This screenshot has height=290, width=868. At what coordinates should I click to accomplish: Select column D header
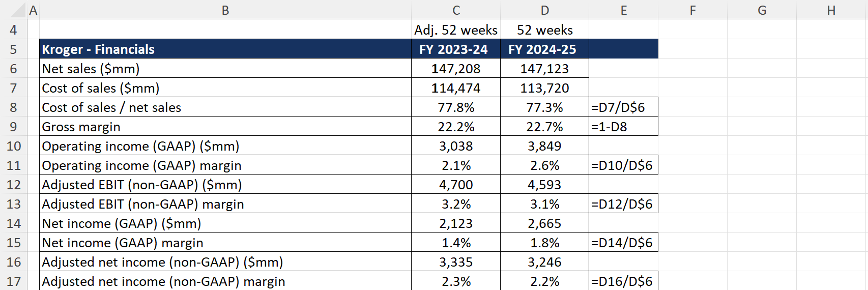point(544,10)
